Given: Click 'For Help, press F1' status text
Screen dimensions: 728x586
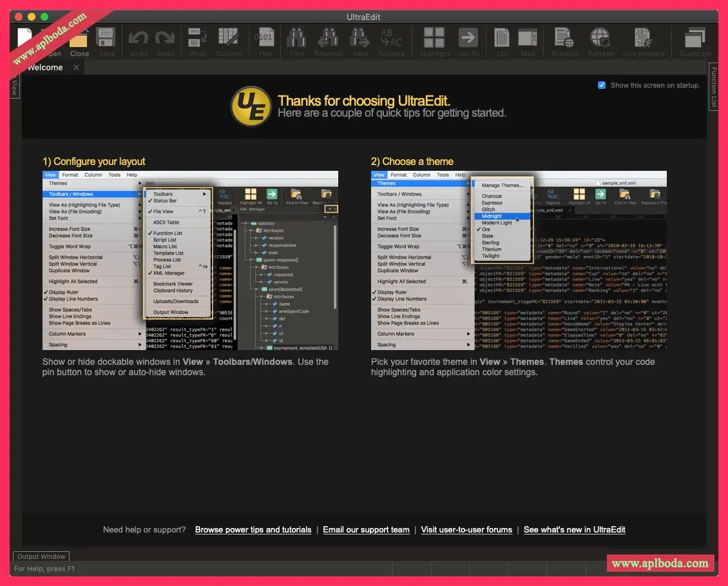Looking at the screenshot, I should click(x=44, y=569).
